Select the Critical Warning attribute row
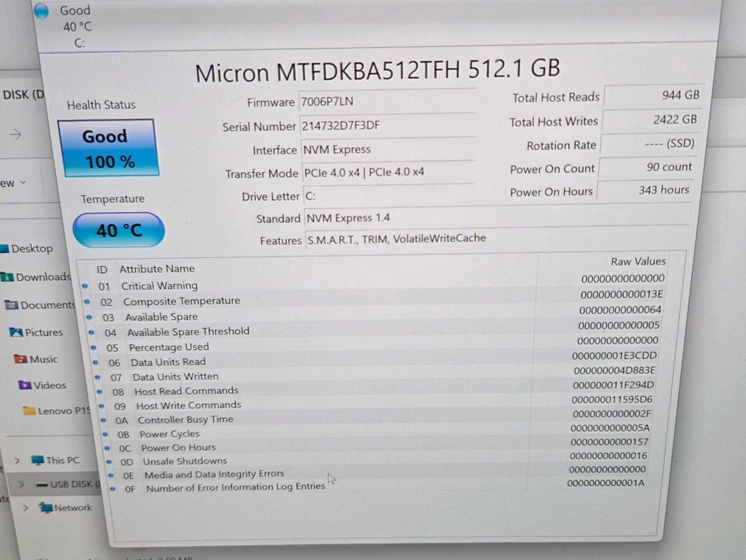 373,283
